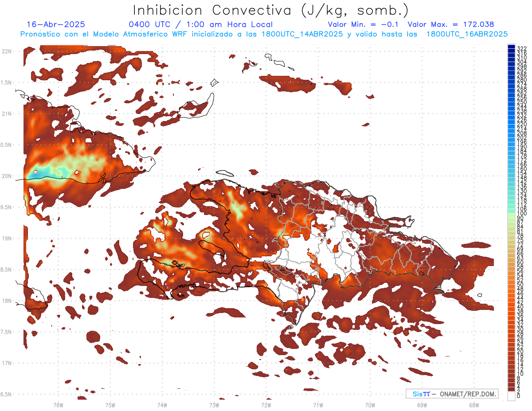Click the '17N' latitude label
The height and width of the screenshot is (411, 532).
click(x=7, y=363)
